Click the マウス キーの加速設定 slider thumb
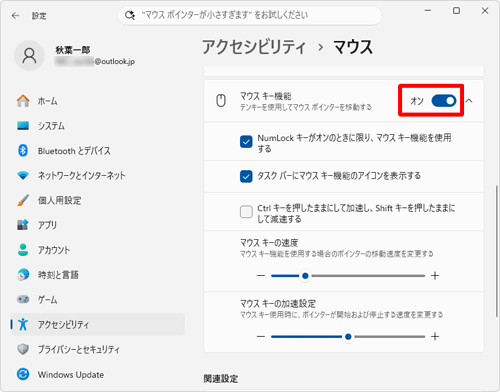Screen dimensions: 500x392 click(348, 337)
